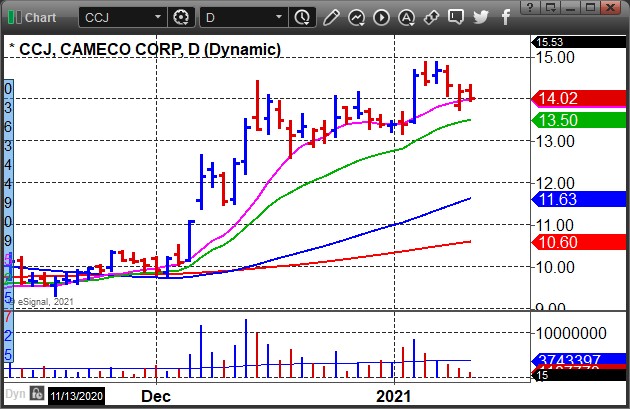Share chart via Facebook icon
The image size is (630, 409).
pyautogui.click(x=506, y=18)
